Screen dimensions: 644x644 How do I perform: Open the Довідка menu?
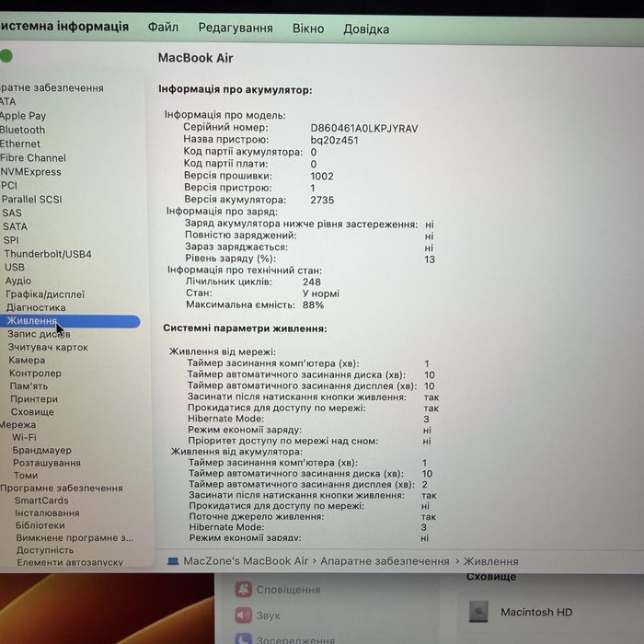click(x=366, y=29)
